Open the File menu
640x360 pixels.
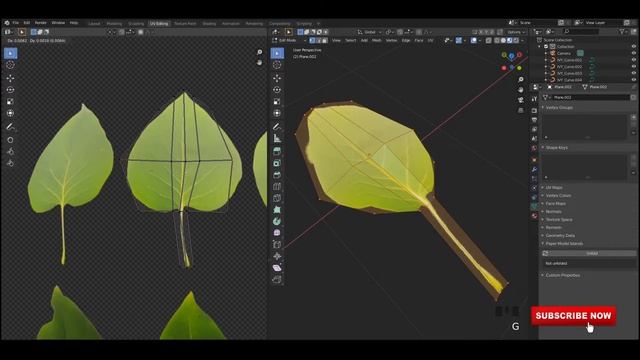tap(16, 23)
